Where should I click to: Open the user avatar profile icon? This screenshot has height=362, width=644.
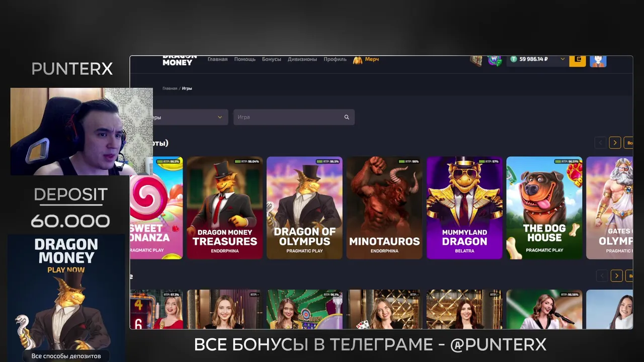[x=598, y=61]
